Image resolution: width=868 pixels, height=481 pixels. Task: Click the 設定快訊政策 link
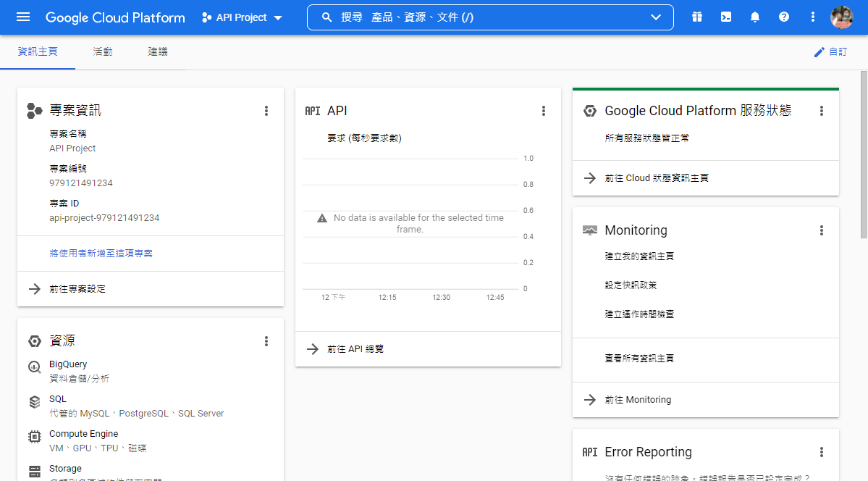pyautogui.click(x=631, y=285)
